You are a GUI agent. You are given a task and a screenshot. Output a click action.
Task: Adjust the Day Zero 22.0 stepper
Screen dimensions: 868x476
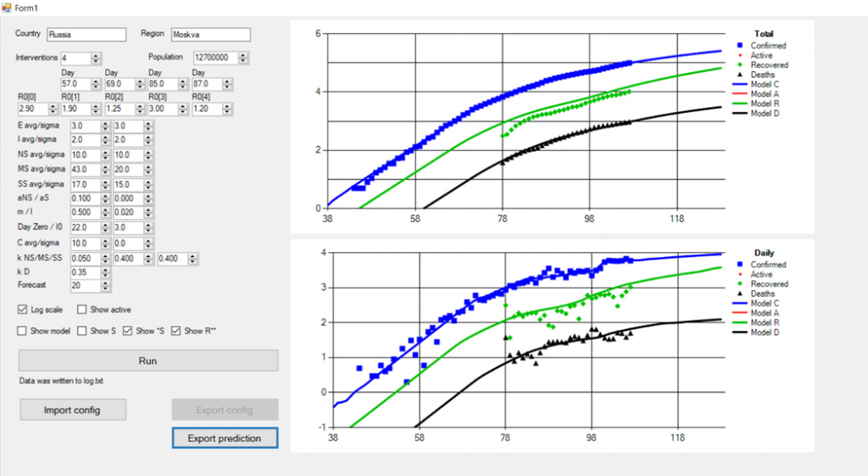pos(105,227)
